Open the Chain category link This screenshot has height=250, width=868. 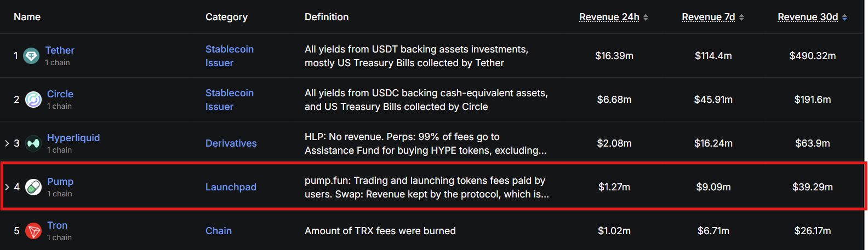219,231
